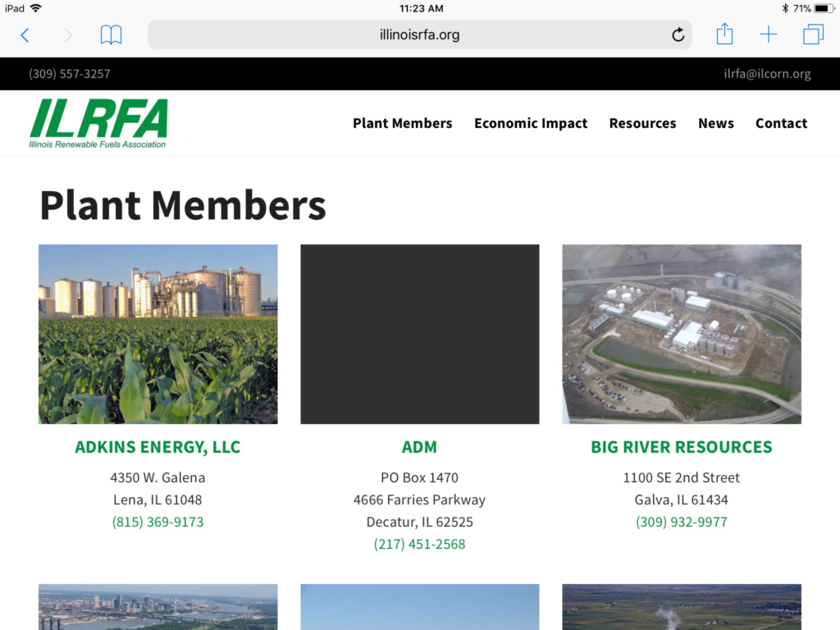Tap the 11:23 AM clock in the status bar

(x=421, y=8)
